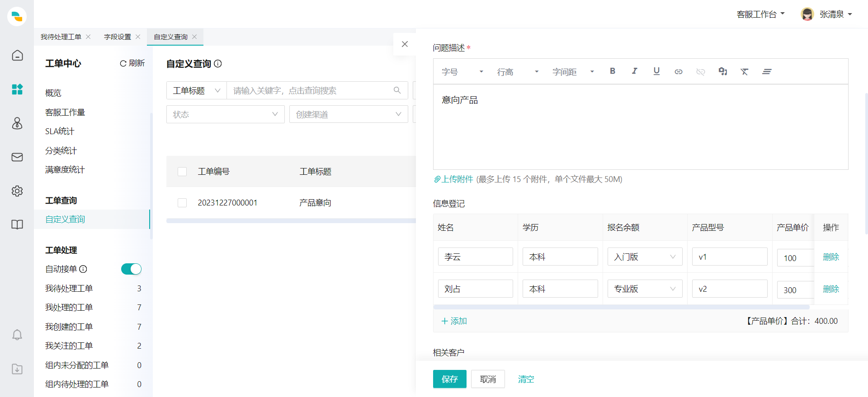Insert a link in the editor
The height and width of the screenshot is (397, 868).
coord(679,71)
